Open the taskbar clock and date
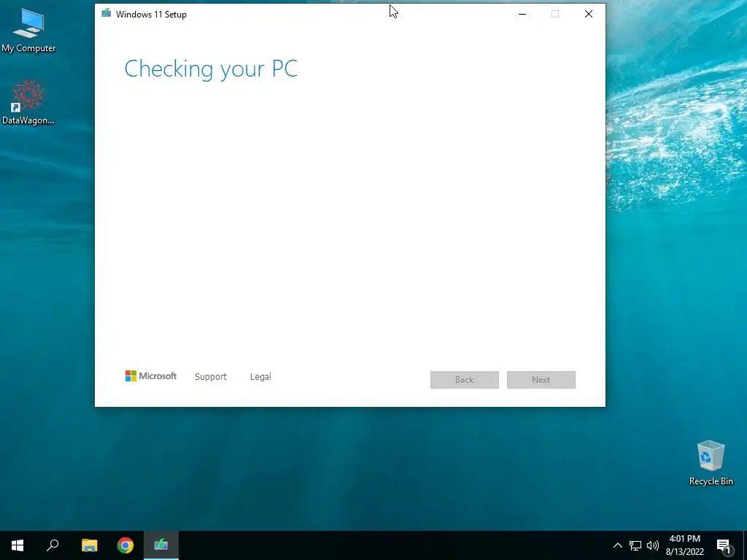The width and height of the screenshot is (747, 560). (x=684, y=545)
